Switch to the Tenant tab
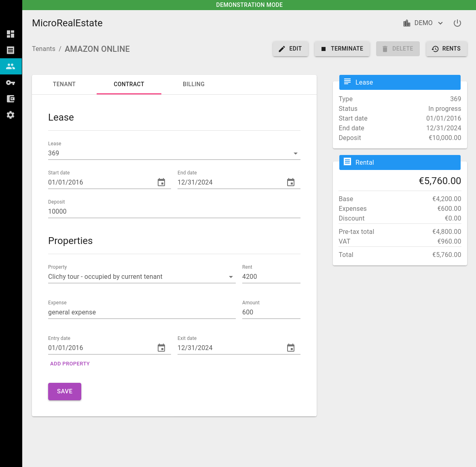This screenshot has height=467, width=476. (x=64, y=85)
